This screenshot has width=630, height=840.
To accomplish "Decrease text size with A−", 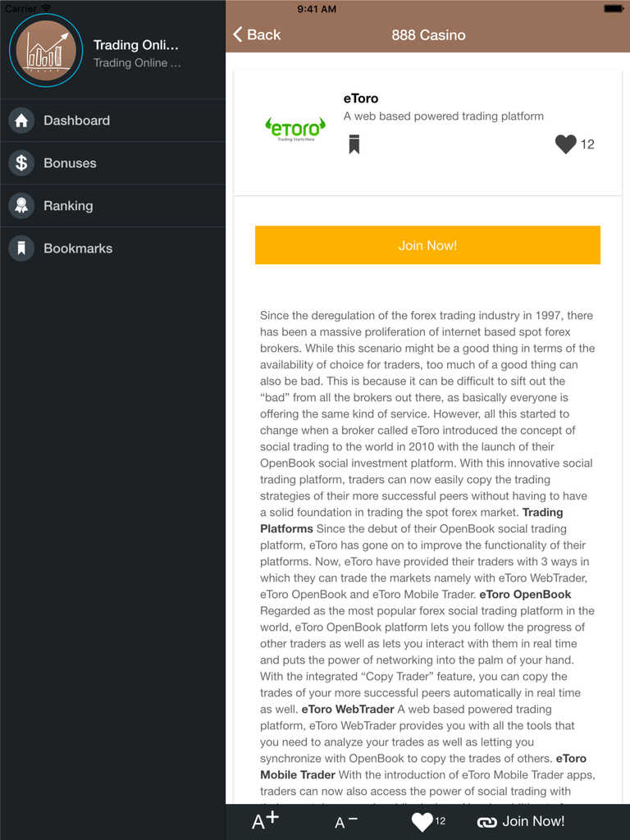I will tap(345, 822).
